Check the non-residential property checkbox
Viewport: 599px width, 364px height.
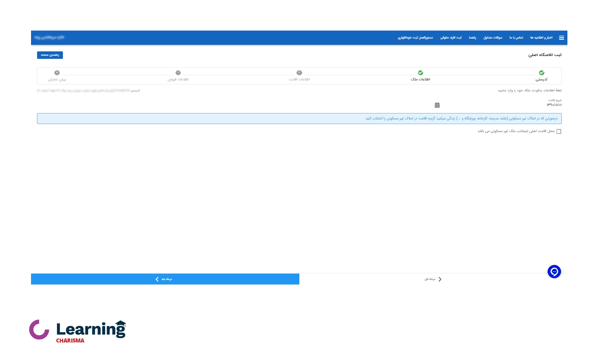click(x=558, y=131)
